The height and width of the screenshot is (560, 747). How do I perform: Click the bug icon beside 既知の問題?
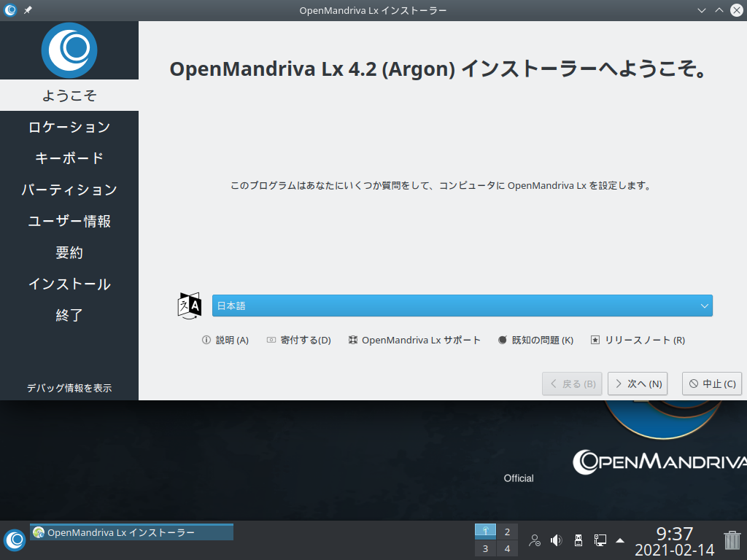click(502, 340)
